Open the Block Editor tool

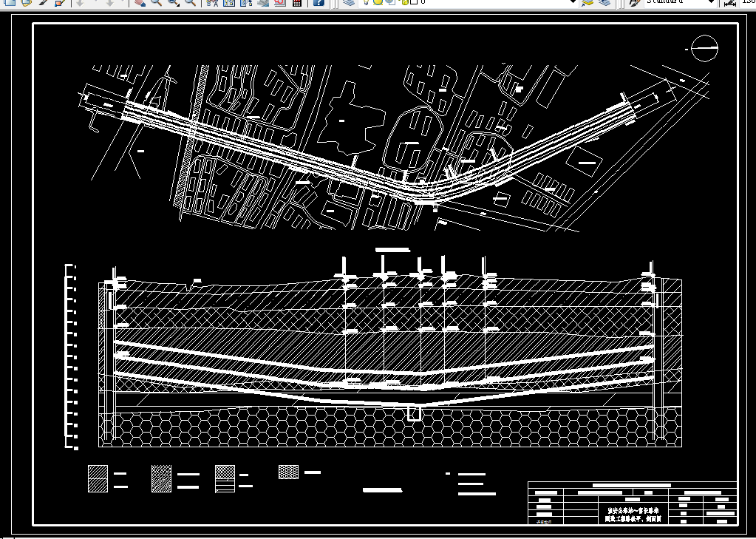click(x=59, y=2)
